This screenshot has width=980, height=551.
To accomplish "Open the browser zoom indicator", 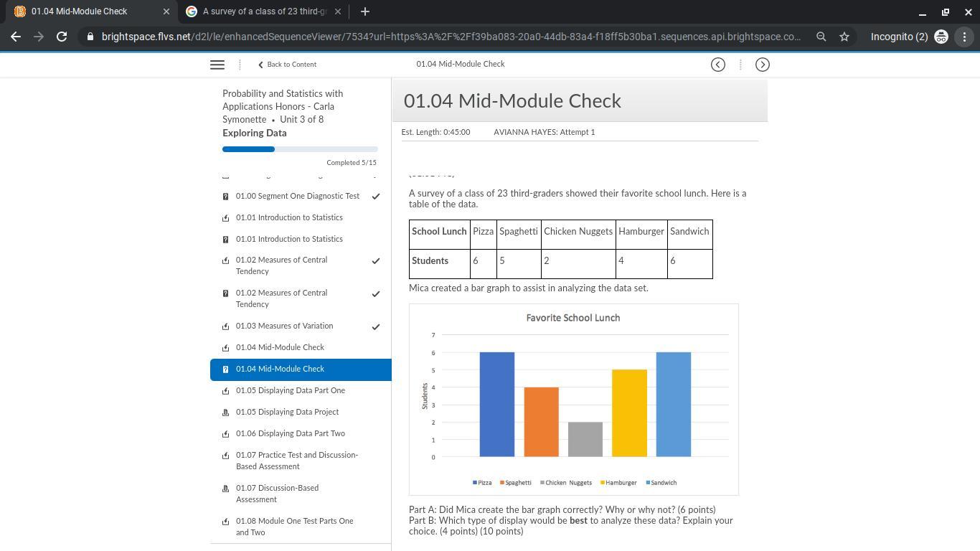I will pyautogui.click(x=821, y=37).
